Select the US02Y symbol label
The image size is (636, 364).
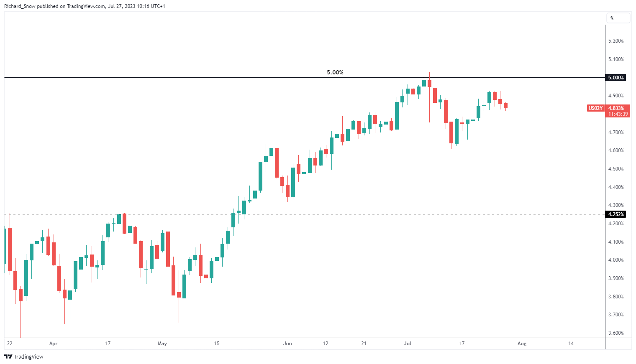pyautogui.click(x=595, y=108)
